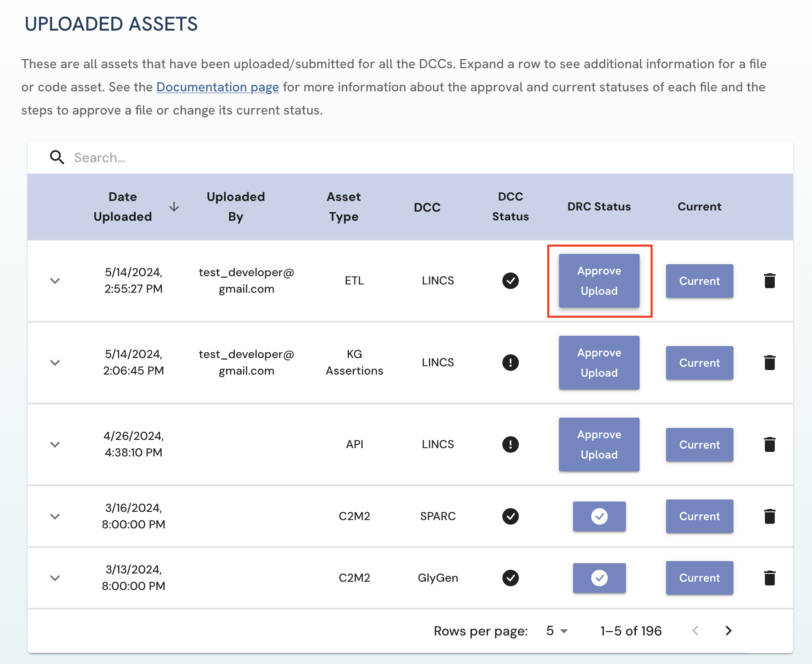Delete the 5/14/2024 ETL asset row

tap(769, 281)
